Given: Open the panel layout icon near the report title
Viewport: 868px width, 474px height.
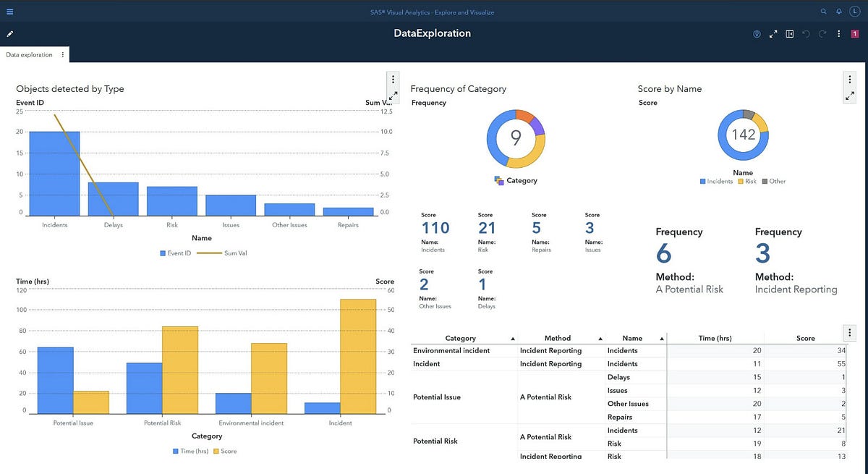Looking at the screenshot, I should [x=789, y=33].
